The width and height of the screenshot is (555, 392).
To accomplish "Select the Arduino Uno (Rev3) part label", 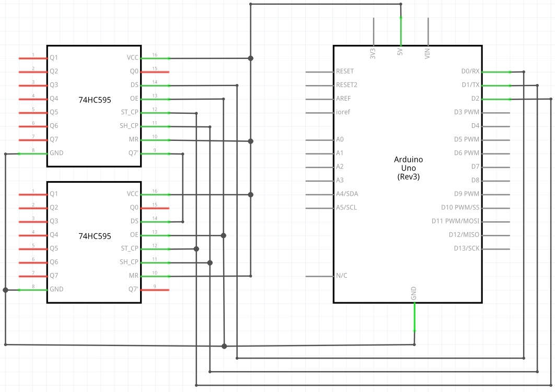I will [408, 168].
